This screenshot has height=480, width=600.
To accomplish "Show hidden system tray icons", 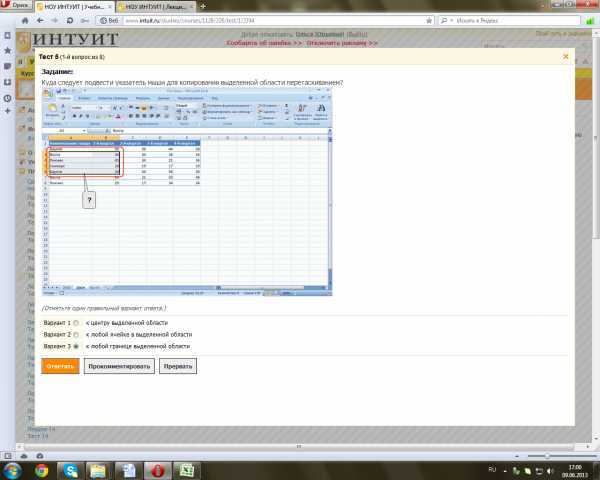I will coord(505,471).
